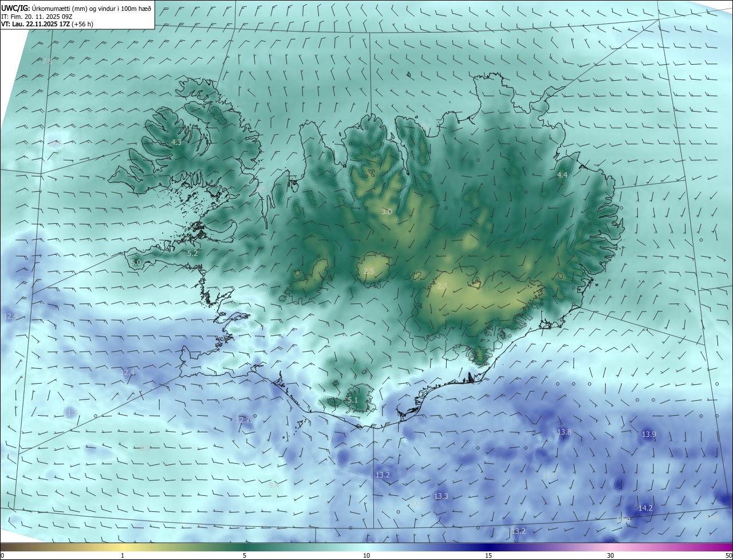Click the 13.8 value label over the sea
This screenshot has width=733, height=560.
pyautogui.click(x=564, y=432)
